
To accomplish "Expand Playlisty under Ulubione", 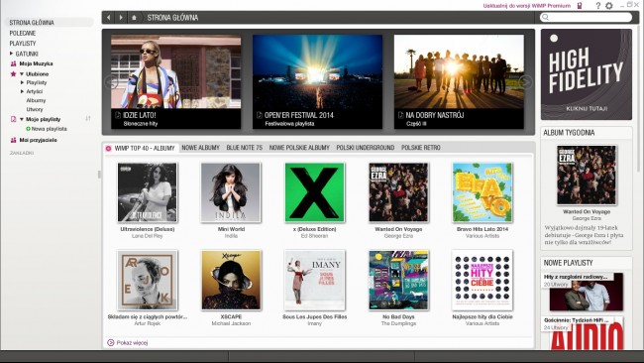I will click(22, 82).
